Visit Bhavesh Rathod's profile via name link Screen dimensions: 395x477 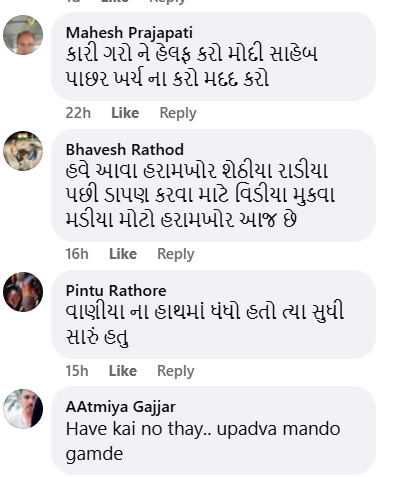point(125,150)
